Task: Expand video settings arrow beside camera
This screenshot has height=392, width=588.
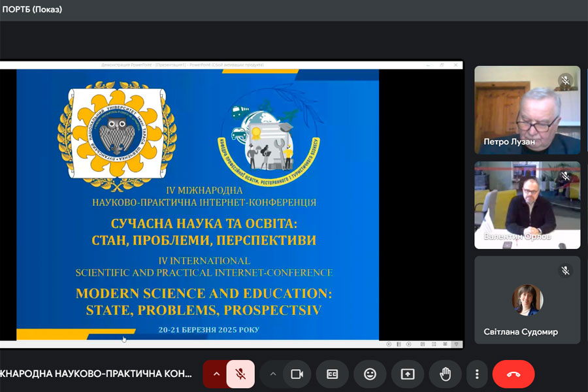Action: [273, 374]
